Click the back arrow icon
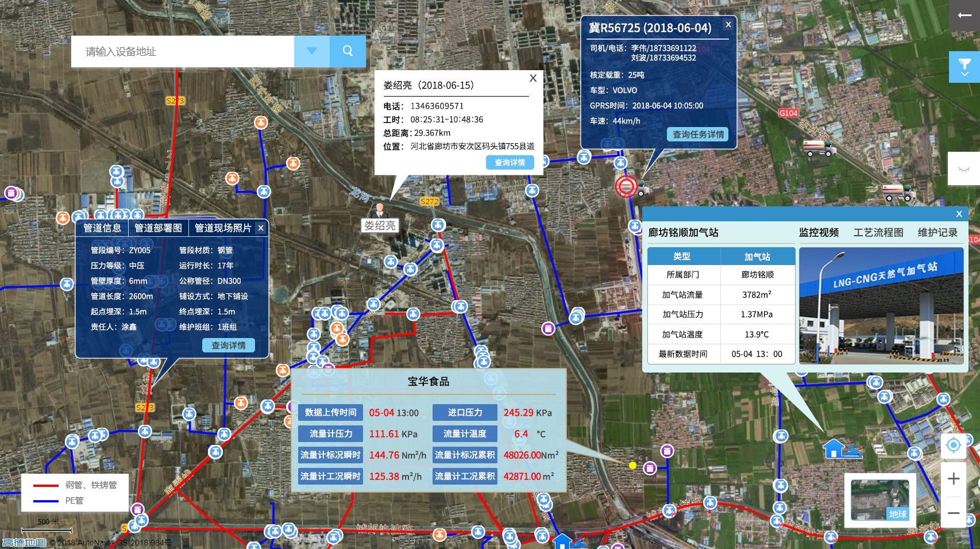980x549 pixels. 964,16
